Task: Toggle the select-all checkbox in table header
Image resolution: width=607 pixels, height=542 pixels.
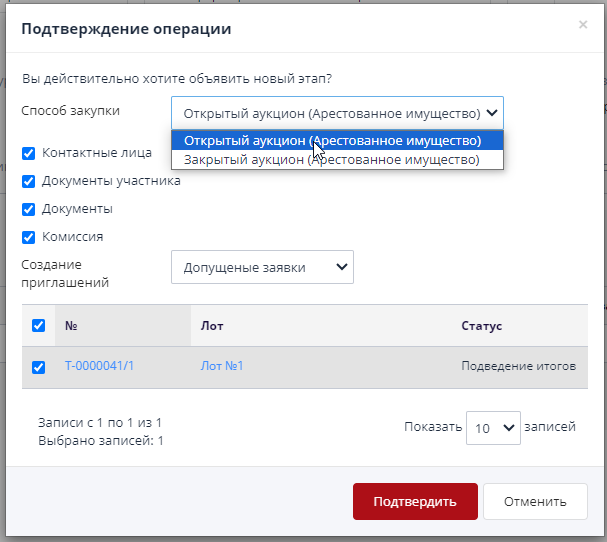Action: 38,326
